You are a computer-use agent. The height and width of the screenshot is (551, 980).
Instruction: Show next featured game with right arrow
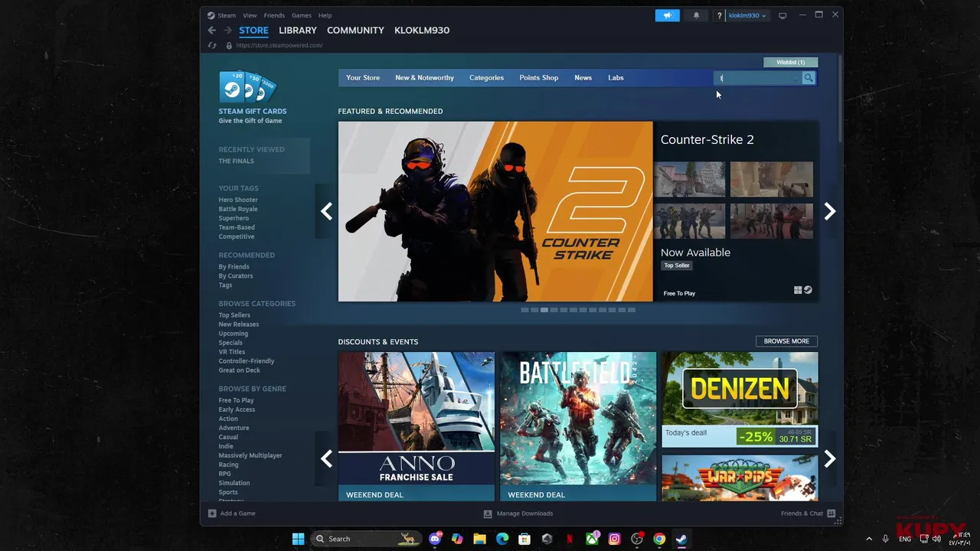tap(830, 212)
